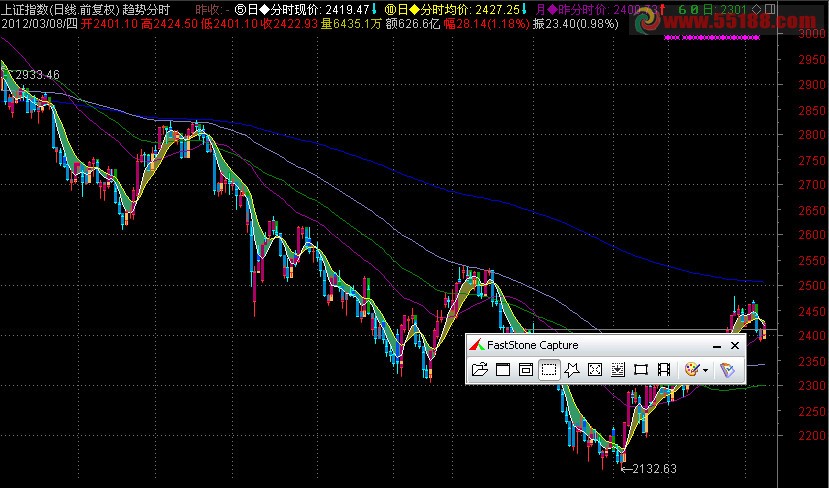
Task: Click the 2750 price axis label
Action: [x=812, y=160]
